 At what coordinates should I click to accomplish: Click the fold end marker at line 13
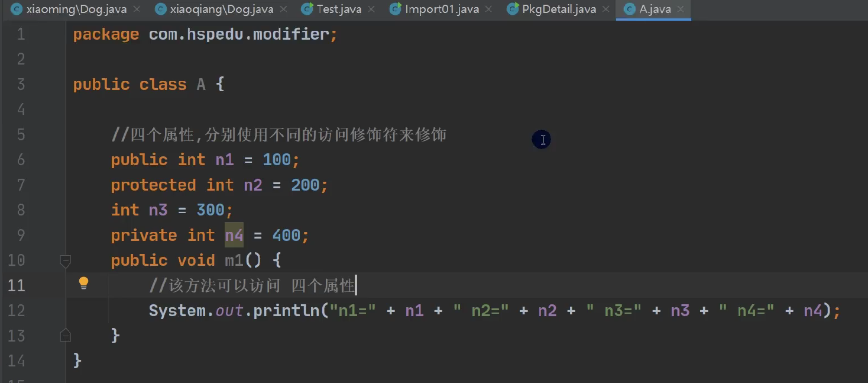(66, 336)
